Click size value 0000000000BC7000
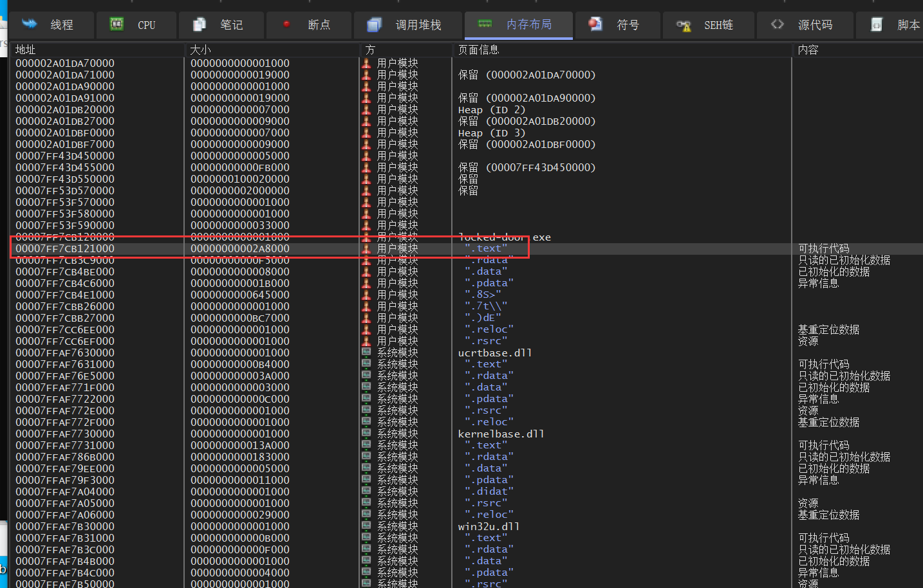This screenshot has height=588, width=923. point(240,318)
